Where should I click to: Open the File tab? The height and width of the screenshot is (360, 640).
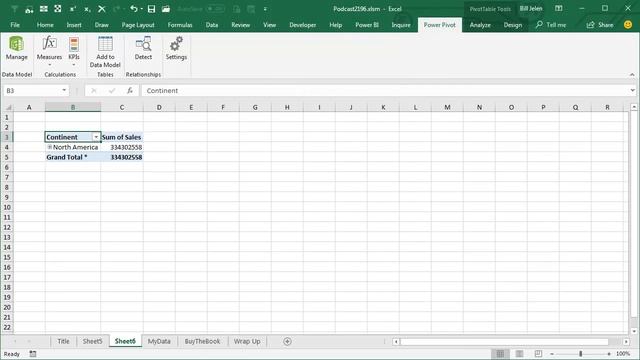pos(15,25)
